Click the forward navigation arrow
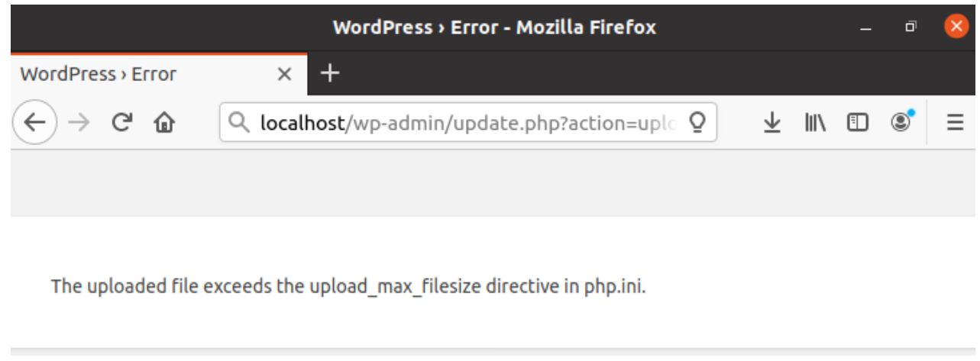Image resolution: width=980 pixels, height=361 pixels. [79, 122]
